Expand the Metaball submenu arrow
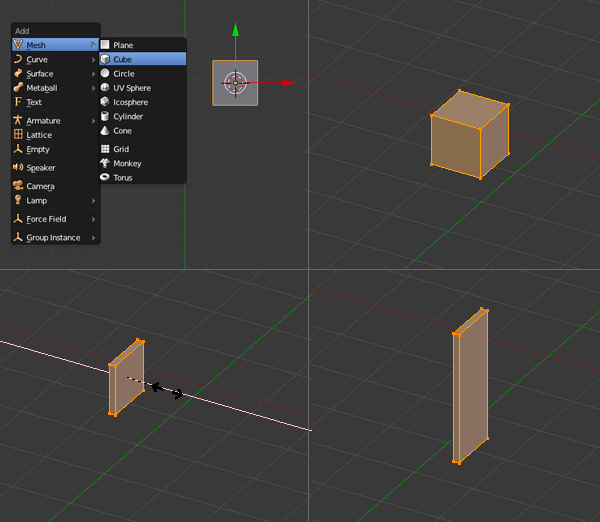 [93, 88]
